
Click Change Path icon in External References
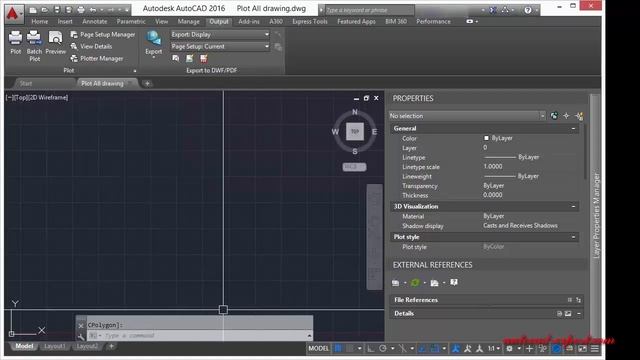click(435, 282)
